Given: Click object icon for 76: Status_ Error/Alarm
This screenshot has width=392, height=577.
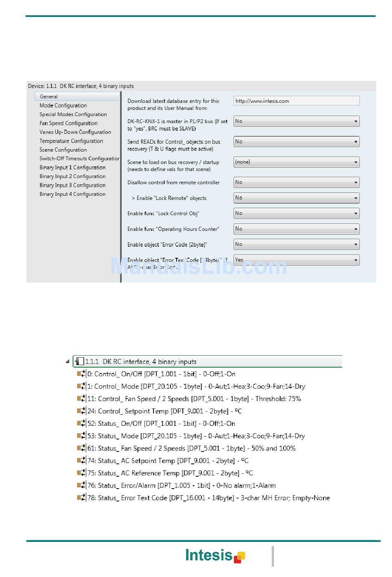Looking at the screenshot, I should tap(81, 486).
